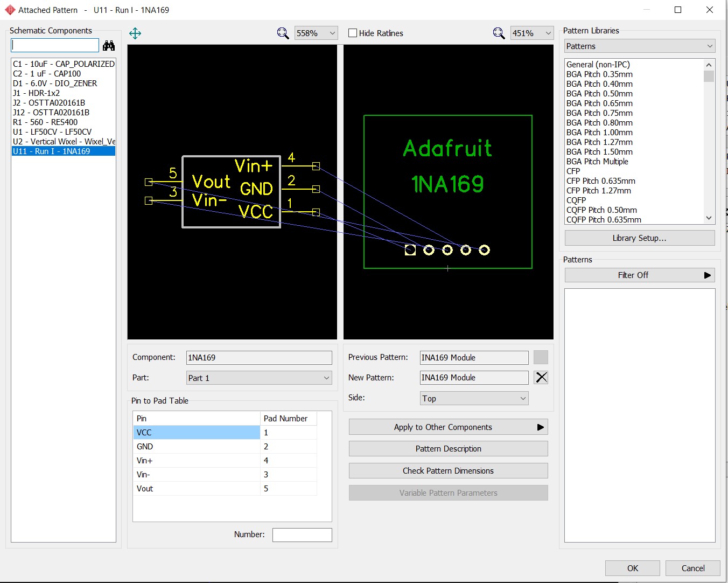728x583 pixels.
Task: Click the Vout pin 5 endpoint in schematic
Action: 149,182
